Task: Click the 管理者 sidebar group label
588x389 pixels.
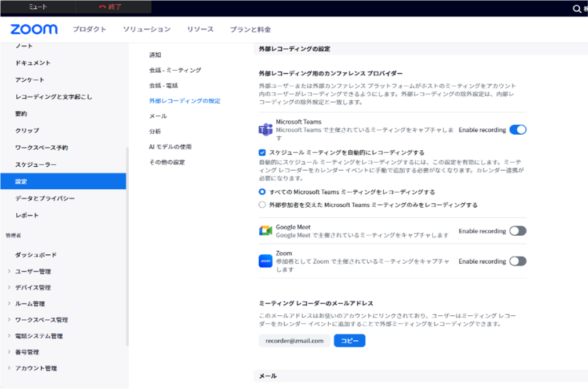Action: (13, 235)
